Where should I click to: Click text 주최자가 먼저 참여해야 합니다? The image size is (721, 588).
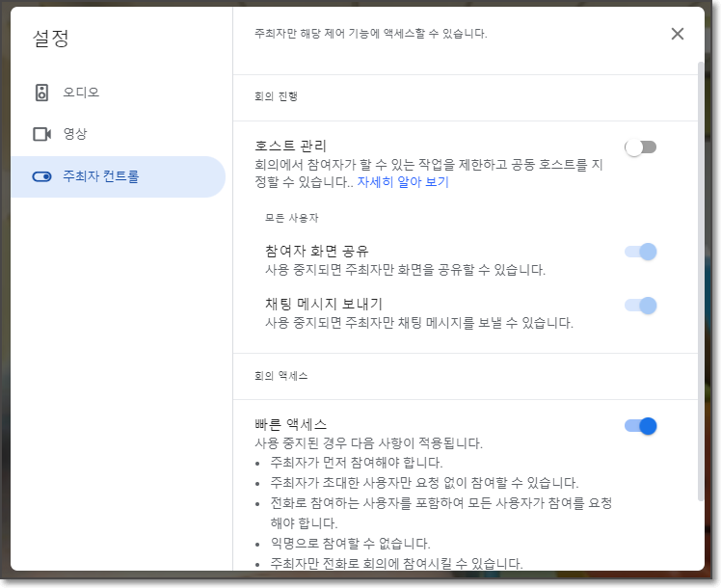coord(357,463)
